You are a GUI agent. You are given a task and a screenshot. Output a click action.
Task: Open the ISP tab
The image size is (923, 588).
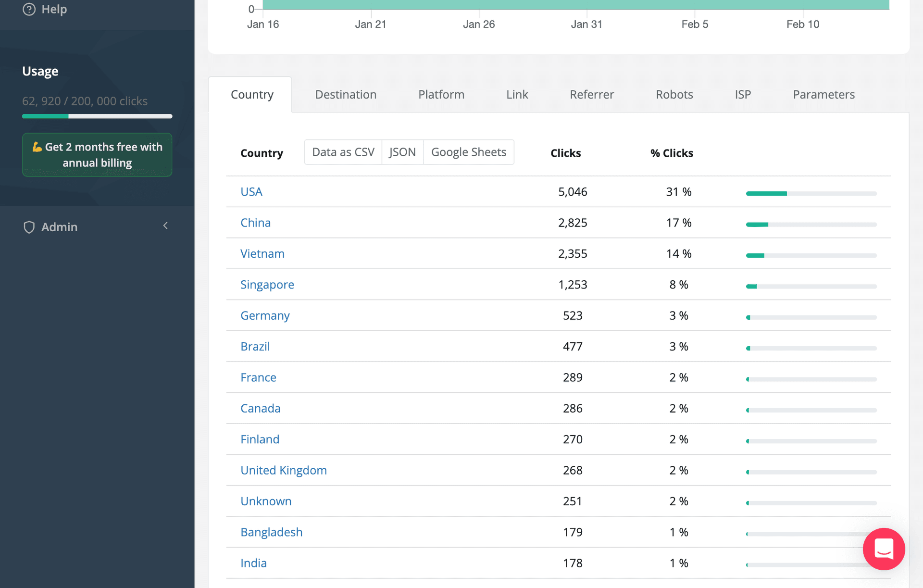pyautogui.click(x=743, y=94)
